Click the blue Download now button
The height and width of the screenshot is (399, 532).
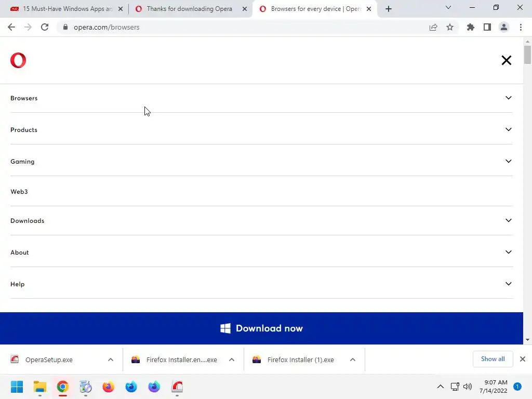point(261,328)
